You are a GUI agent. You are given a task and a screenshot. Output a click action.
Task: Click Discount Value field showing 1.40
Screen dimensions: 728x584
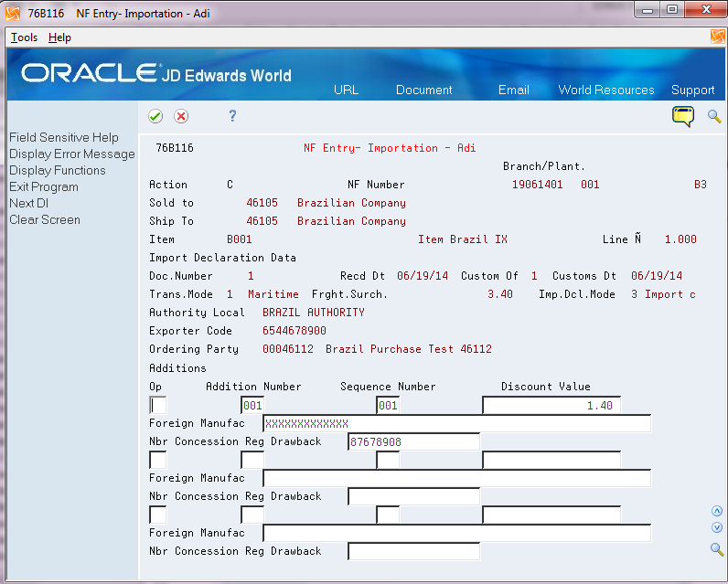551,406
